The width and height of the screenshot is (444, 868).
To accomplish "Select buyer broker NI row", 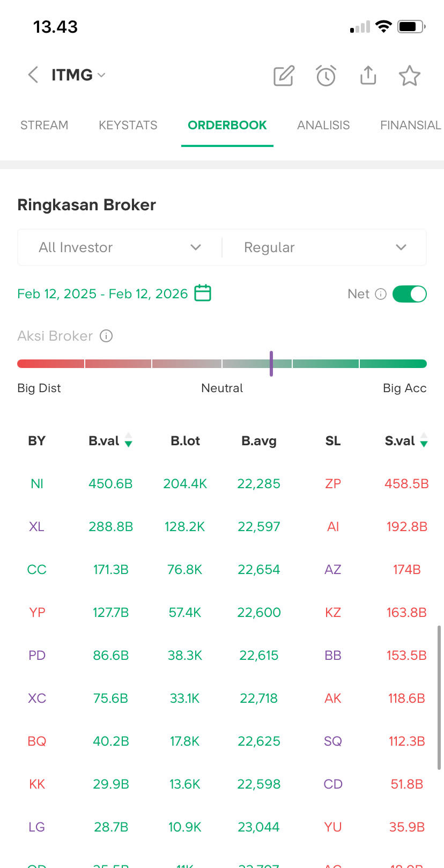I will pyautogui.click(x=37, y=484).
